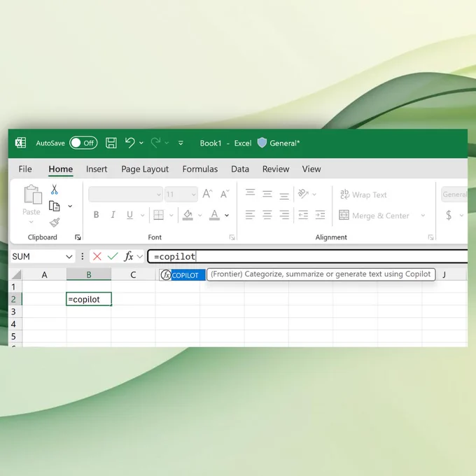Open the Alignment dialog launcher
This screenshot has height=476, width=476.
(x=430, y=237)
